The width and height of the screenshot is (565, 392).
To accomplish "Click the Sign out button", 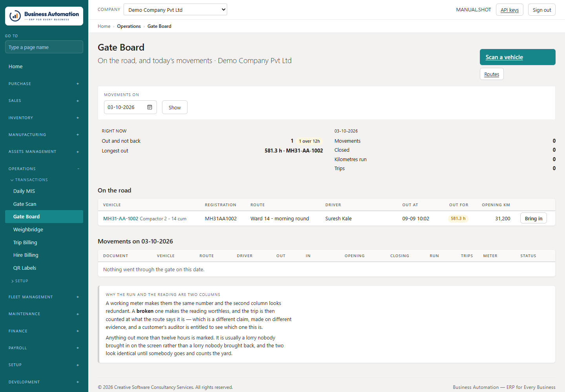I will click(x=542, y=10).
